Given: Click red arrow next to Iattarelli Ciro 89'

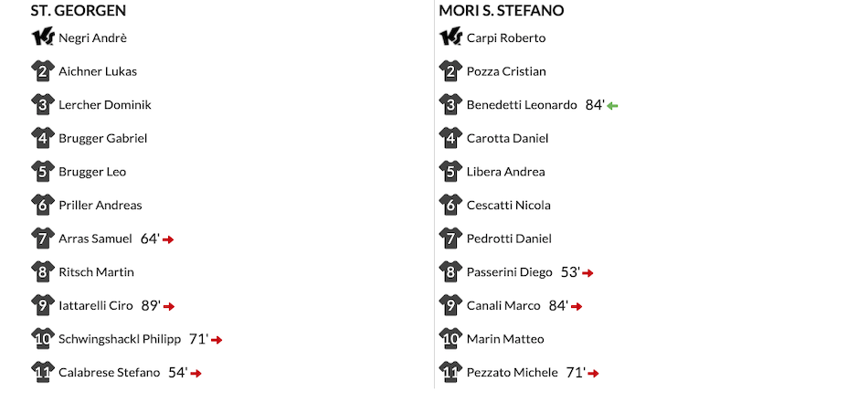Looking at the screenshot, I should coord(169,307).
